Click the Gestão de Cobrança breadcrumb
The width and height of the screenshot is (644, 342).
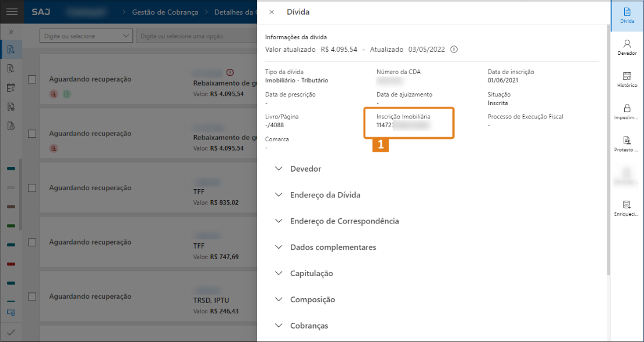click(x=165, y=12)
